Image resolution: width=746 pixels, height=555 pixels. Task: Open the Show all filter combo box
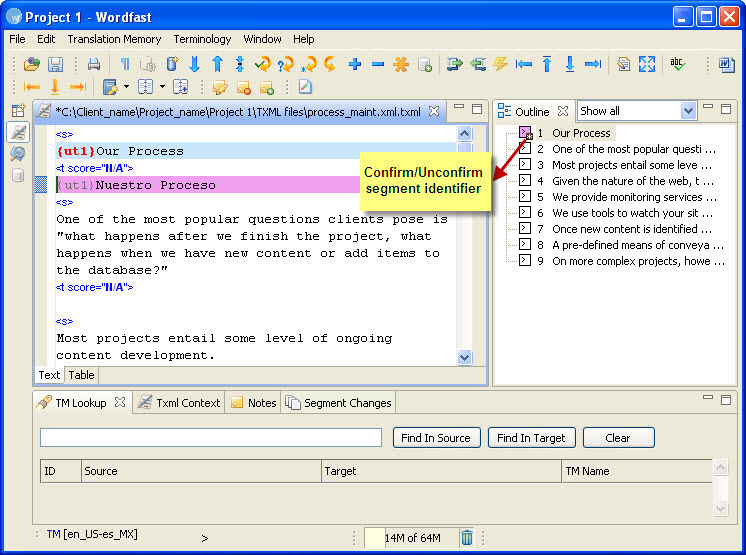pos(637,111)
